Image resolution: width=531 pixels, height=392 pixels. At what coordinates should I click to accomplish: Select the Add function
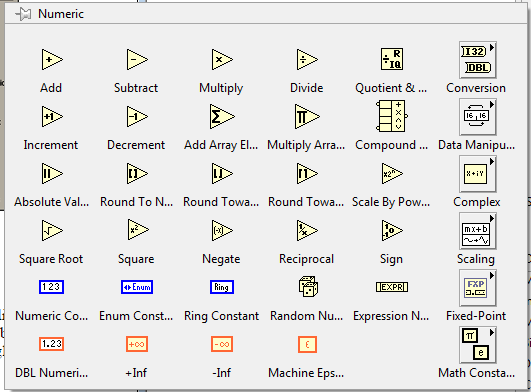[52, 60]
